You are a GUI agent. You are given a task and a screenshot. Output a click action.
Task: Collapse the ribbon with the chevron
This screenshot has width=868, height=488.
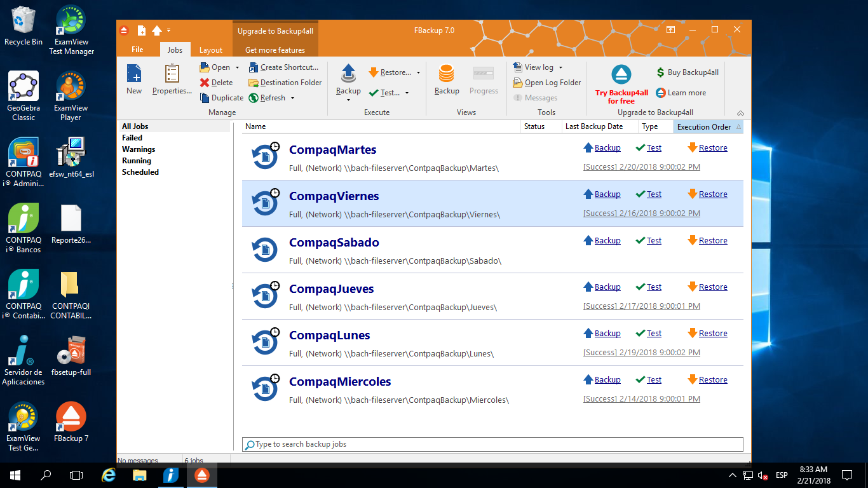pyautogui.click(x=740, y=112)
